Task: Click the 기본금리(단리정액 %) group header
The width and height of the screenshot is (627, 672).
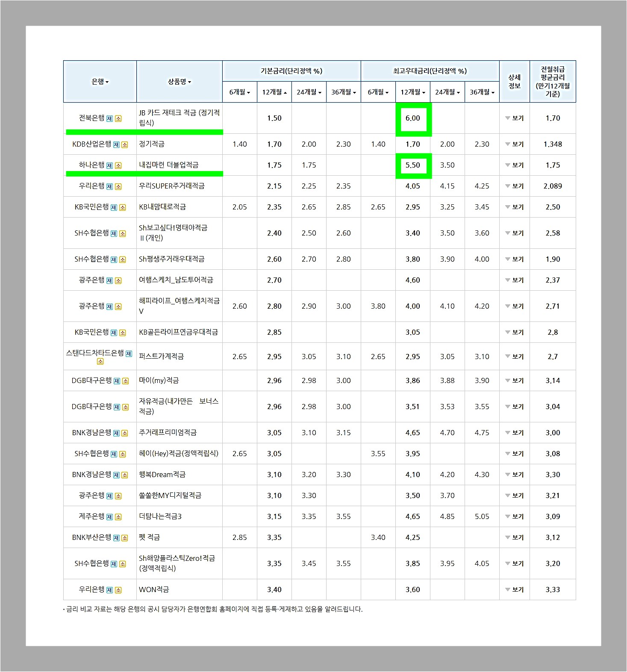Action: pos(291,71)
